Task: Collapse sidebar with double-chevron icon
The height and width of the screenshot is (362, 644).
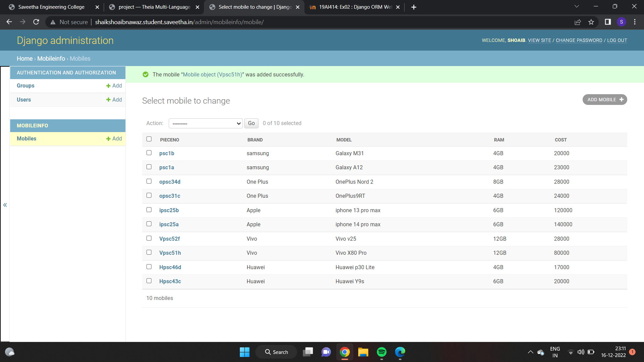Action: click(x=5, y=205)
